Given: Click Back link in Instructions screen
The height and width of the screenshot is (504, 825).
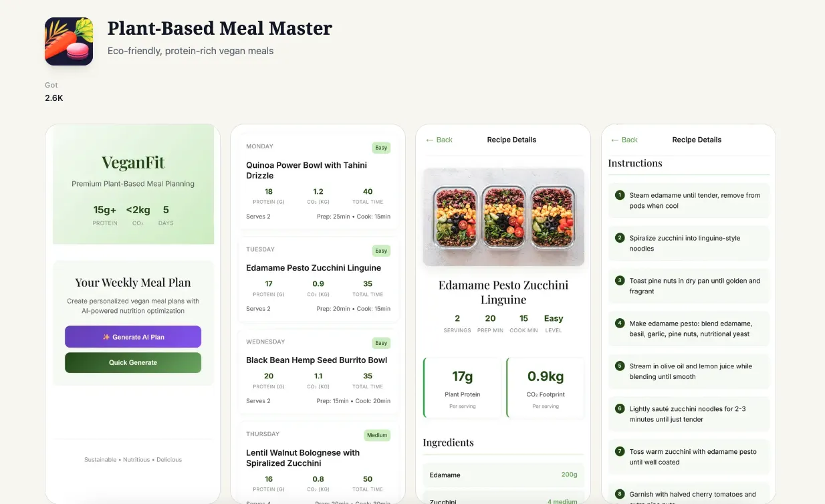Looking at the screenshot, I should tap(624, 140).
